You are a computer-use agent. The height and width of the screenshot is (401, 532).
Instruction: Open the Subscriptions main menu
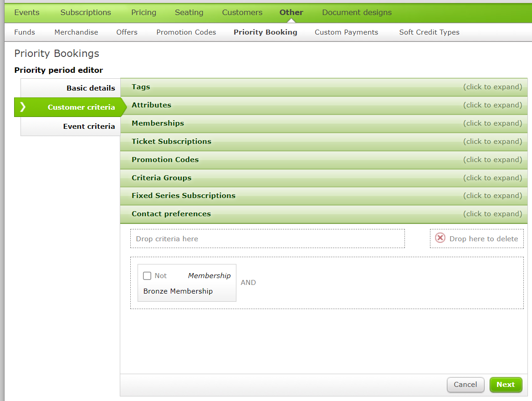point(86,13)
